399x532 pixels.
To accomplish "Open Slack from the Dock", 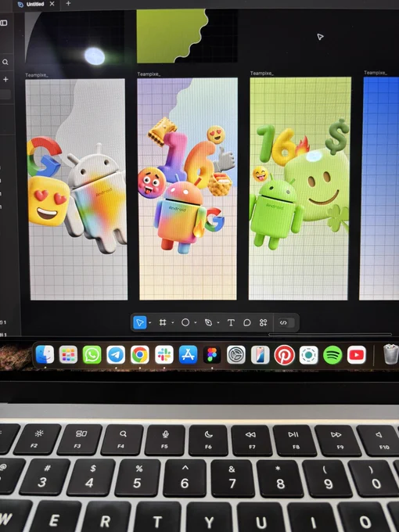I will tap(164, 355).
